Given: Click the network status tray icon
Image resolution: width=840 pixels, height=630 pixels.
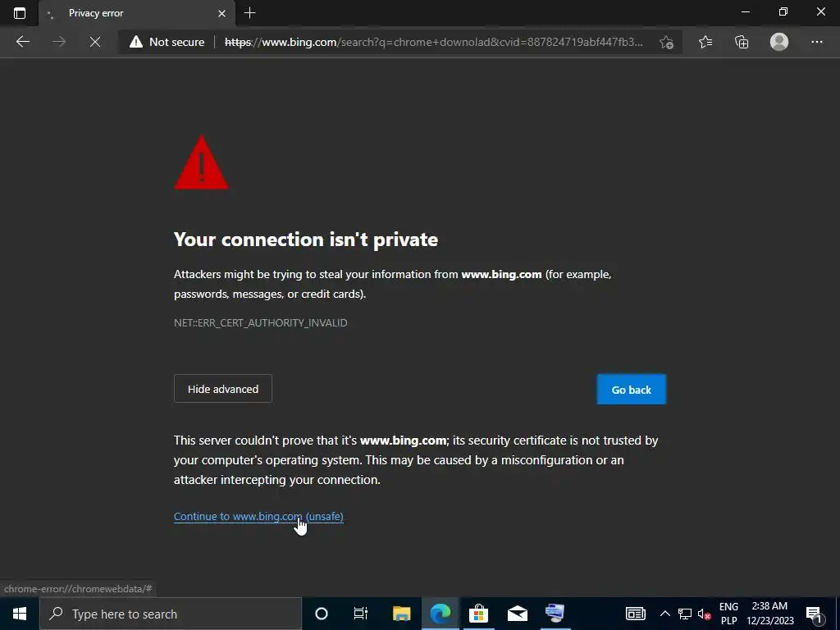Looking at the screenshot, I should click(x=685, y=614).
